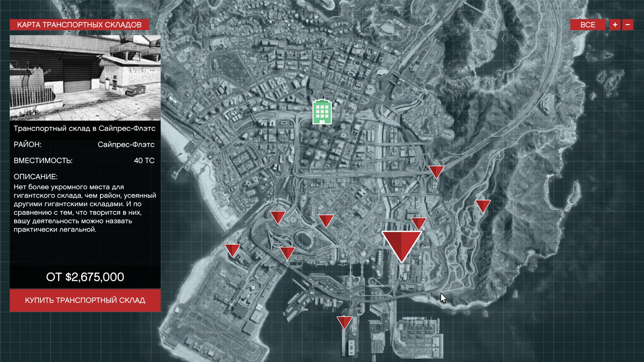Viewport: 644px width, 362px height.
Task: Select the marker just south of the stadium
Action: [287, 253]
